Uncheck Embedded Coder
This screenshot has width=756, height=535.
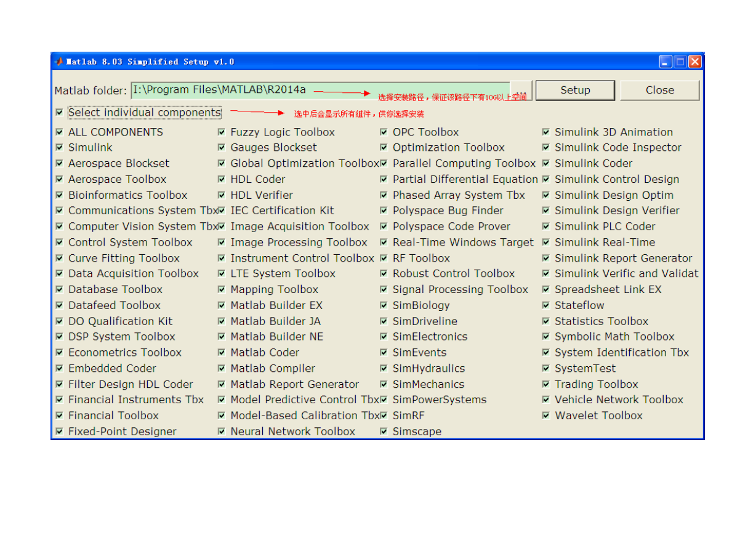[60, 369]
